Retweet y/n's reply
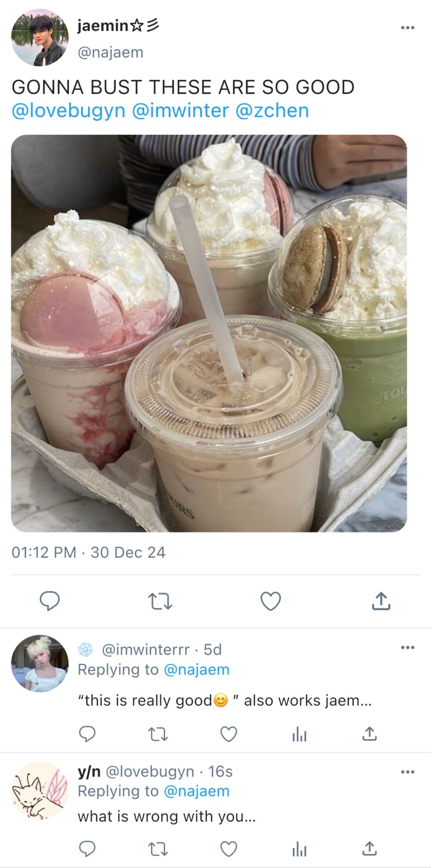The image size is (431, 868). point(158,849)
